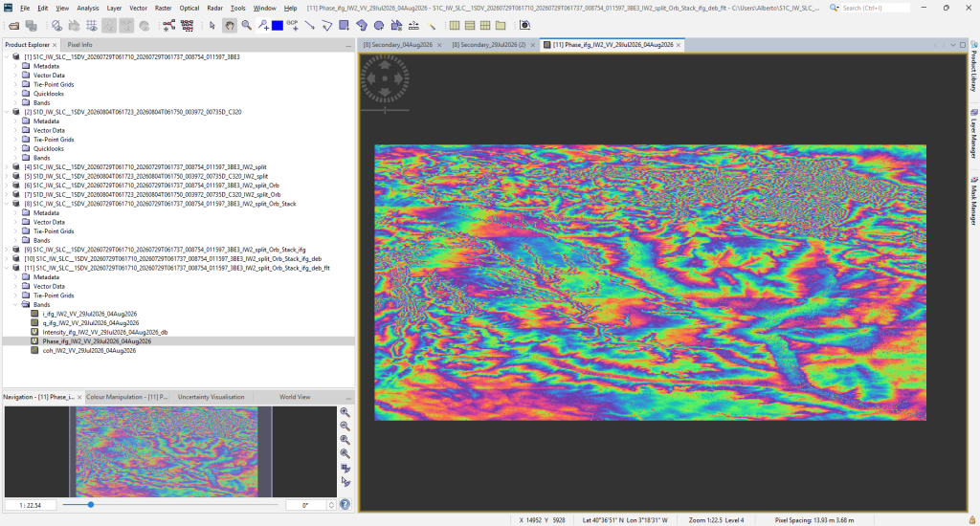Select the draw polyline tool

point(327,26)
